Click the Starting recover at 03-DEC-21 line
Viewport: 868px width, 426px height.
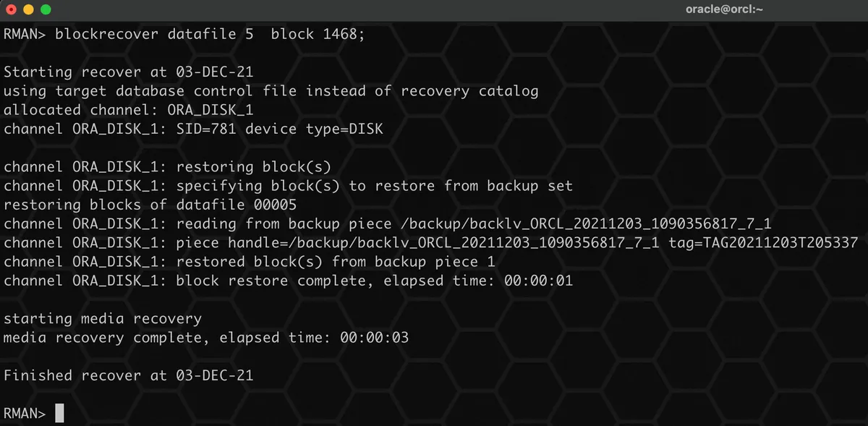point(129,72)
